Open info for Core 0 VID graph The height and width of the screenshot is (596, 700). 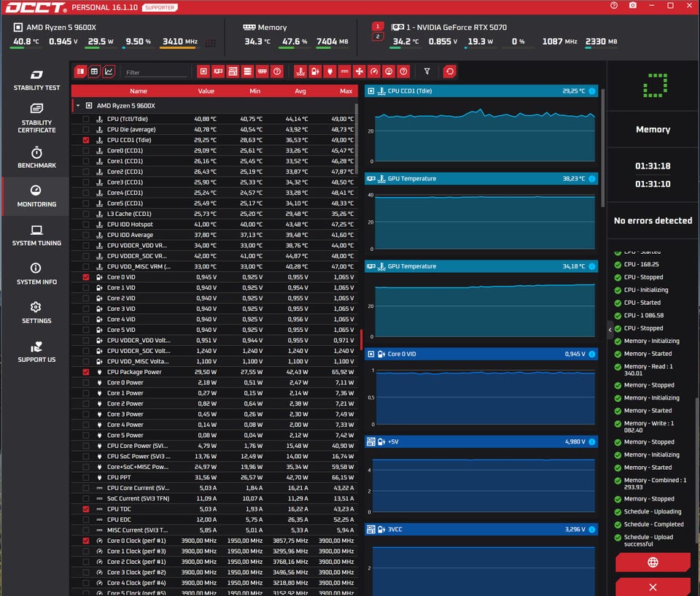(592, 355)
